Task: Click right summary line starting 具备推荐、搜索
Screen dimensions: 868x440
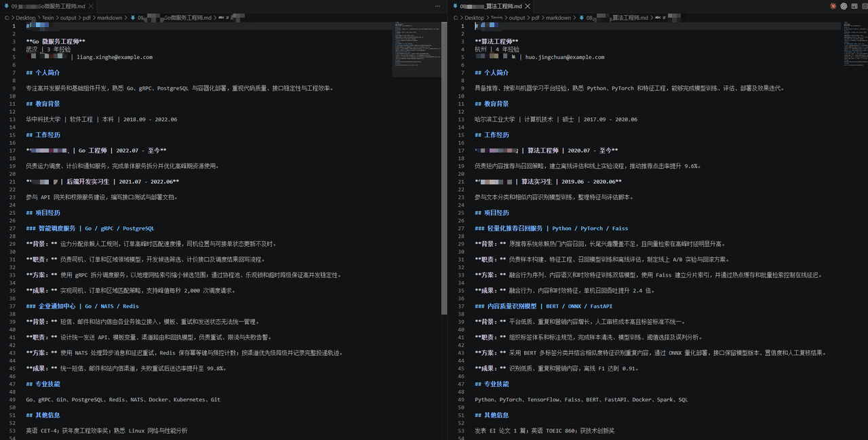Action: pos(630,88)
